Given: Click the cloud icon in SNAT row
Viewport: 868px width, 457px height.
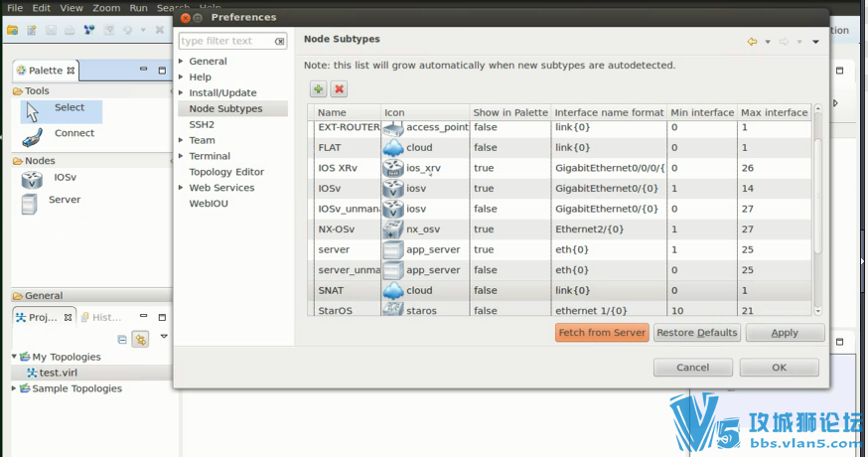Looking at the screenshot, I should coord(393,290).
